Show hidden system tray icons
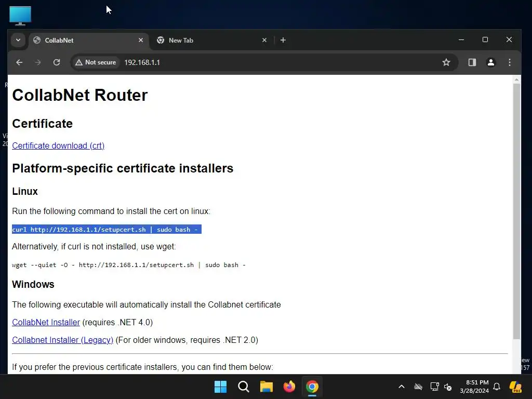The image size is (532, 399). 402,387
